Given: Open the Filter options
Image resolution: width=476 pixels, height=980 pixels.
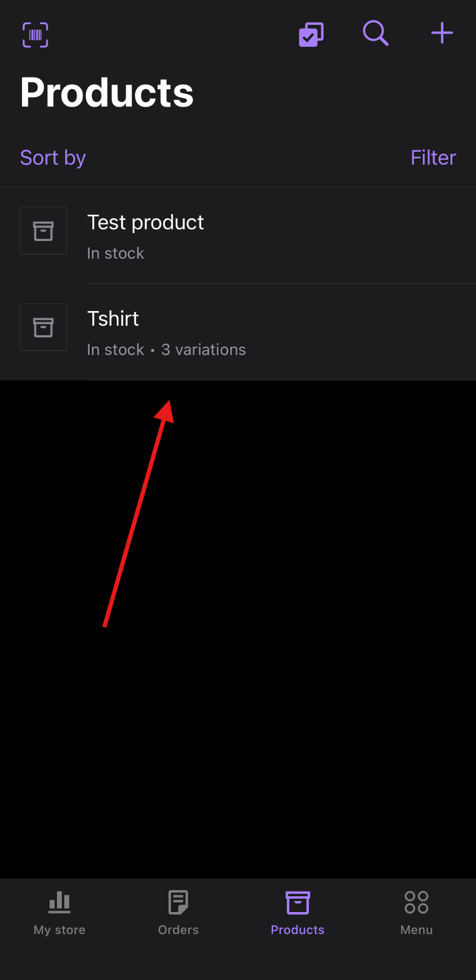Looking at the screenshot, I should pyautogui.click(x=433, y=158).
